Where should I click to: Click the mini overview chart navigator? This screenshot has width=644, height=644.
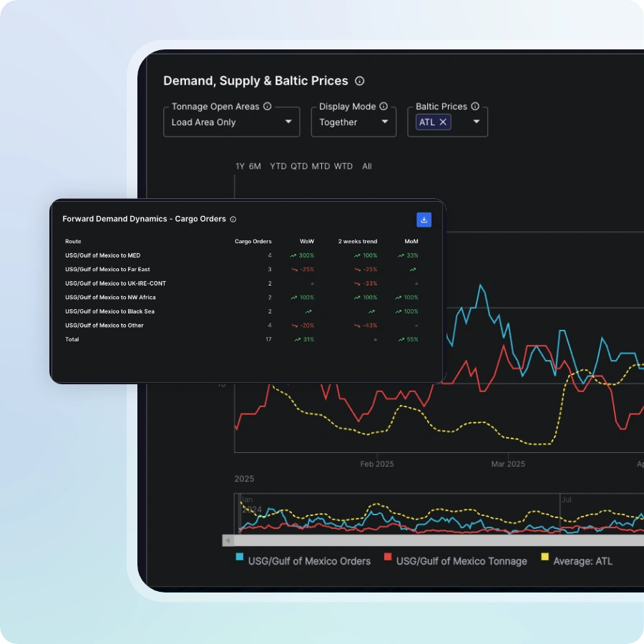[x=439, y=514]
